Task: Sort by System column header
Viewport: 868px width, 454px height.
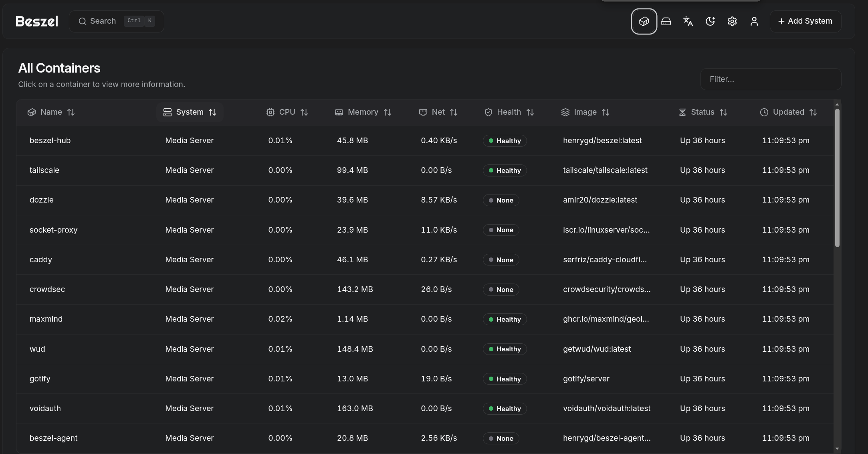Action: 190,112
